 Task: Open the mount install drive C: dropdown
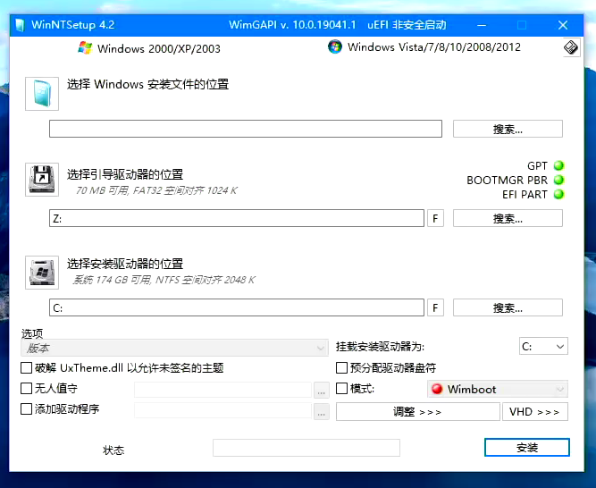coord(544,346)
